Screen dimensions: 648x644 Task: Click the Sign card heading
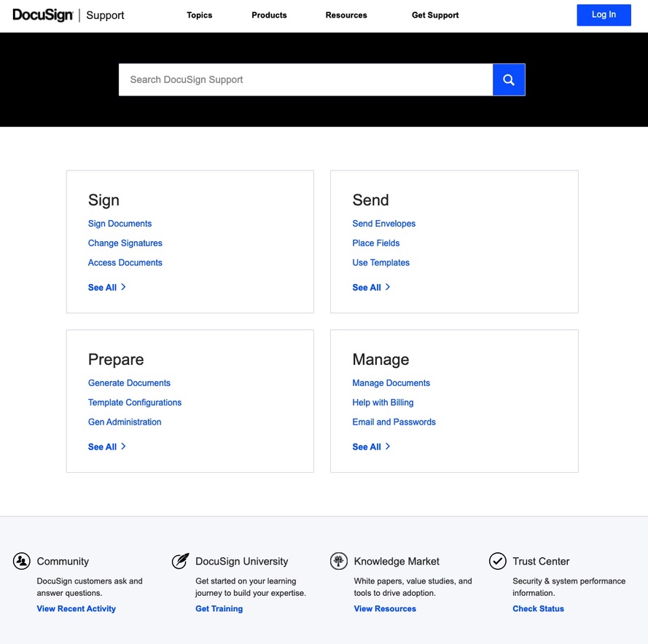pyautogui.click(x=104, y=200)
